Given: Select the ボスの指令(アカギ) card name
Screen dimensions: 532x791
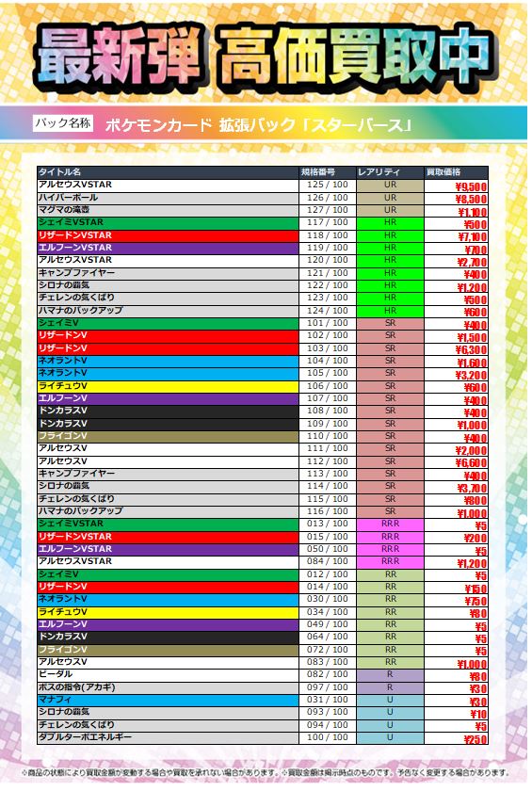Looking at the screenshot, I should pyautogui.click(x=76, y=687).
